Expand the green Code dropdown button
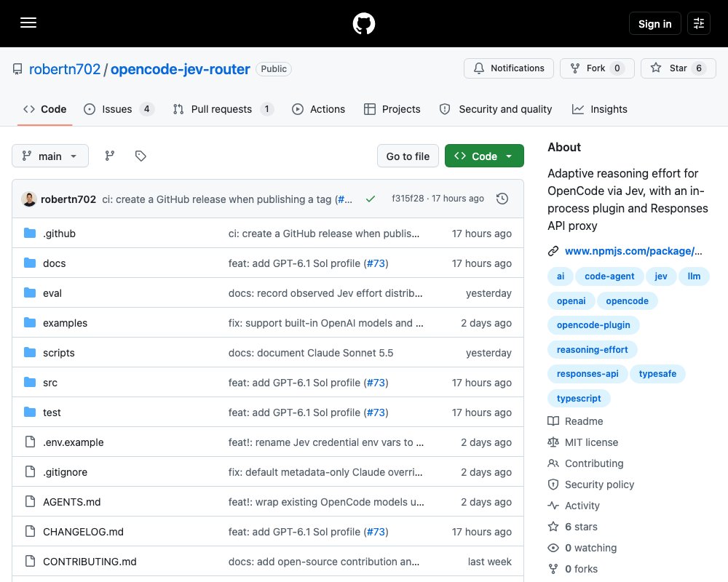Screen dimensions: 728x582 (x=484, y=156)
